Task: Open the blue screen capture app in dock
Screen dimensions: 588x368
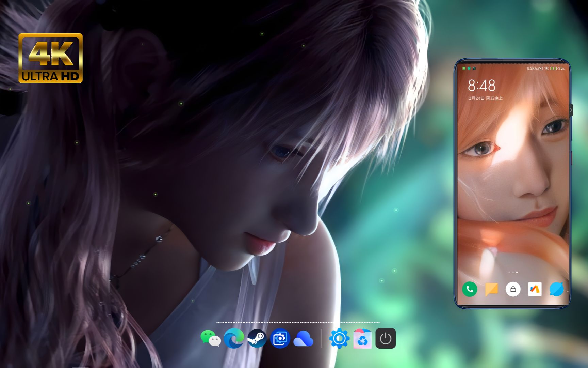Action: [x=280, y=338]
